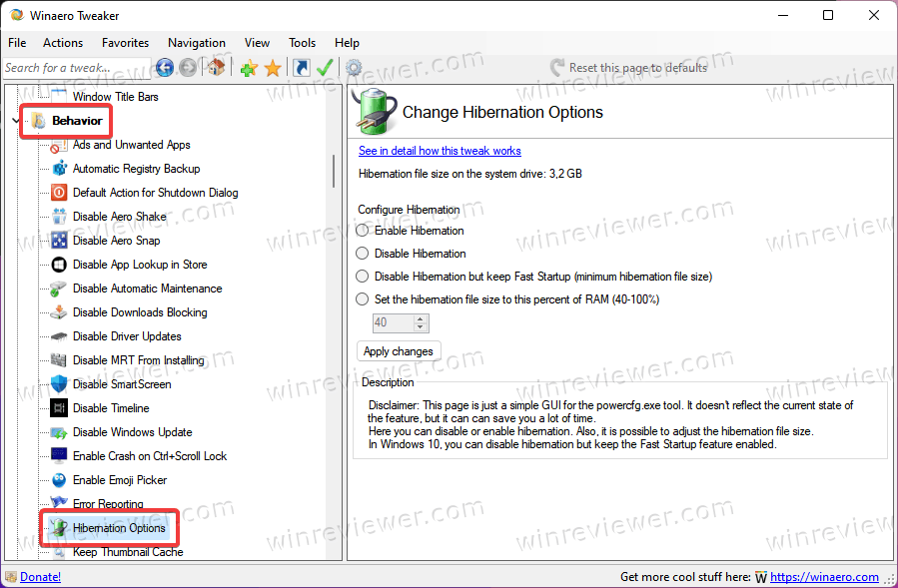
Task: Click the Automatic Registry Backup icon
Action: [59, 169]
